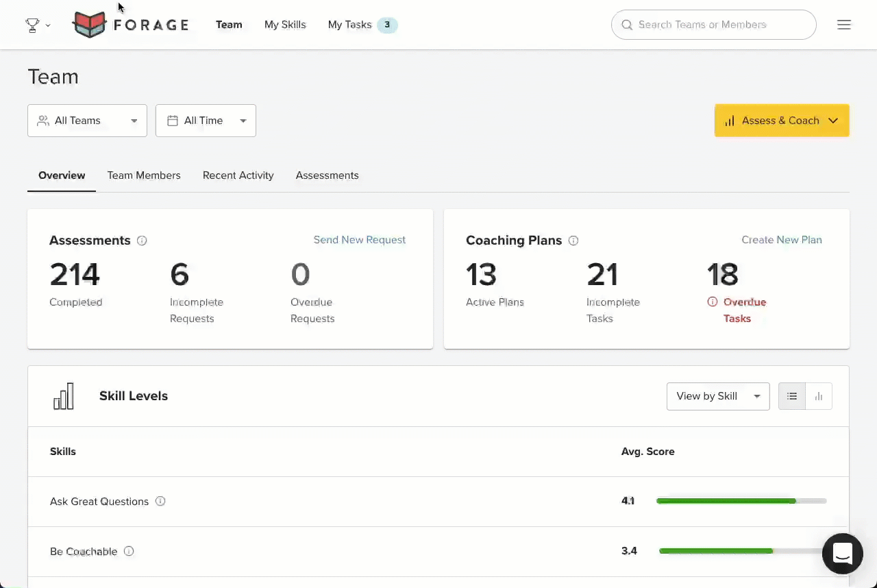Click the Search Teams or Members field
877x588 pixels.
pos(714,25)
